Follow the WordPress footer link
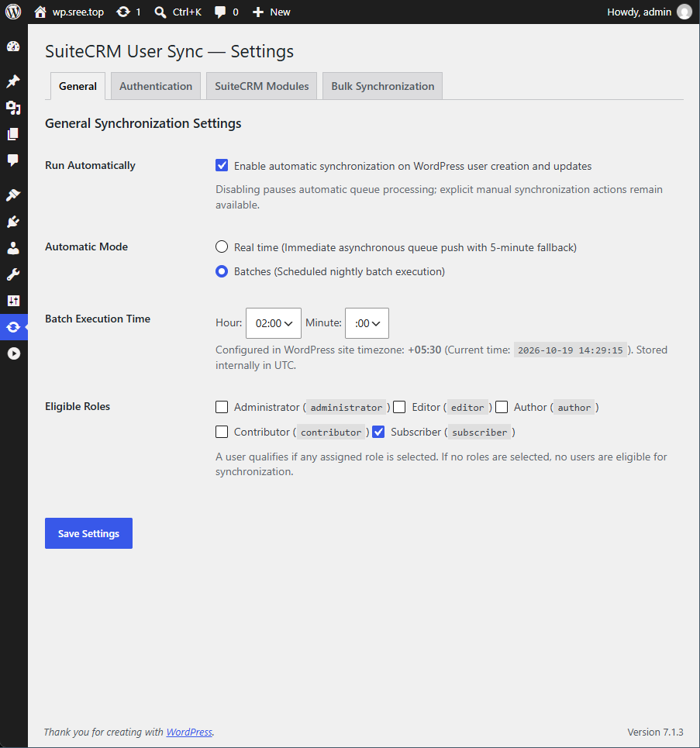The image size is (700, 748). click(x=189, y=732)
